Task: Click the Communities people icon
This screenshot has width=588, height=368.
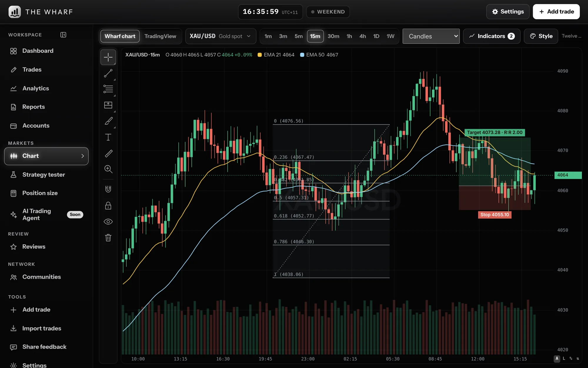Action: click(14, 277)
